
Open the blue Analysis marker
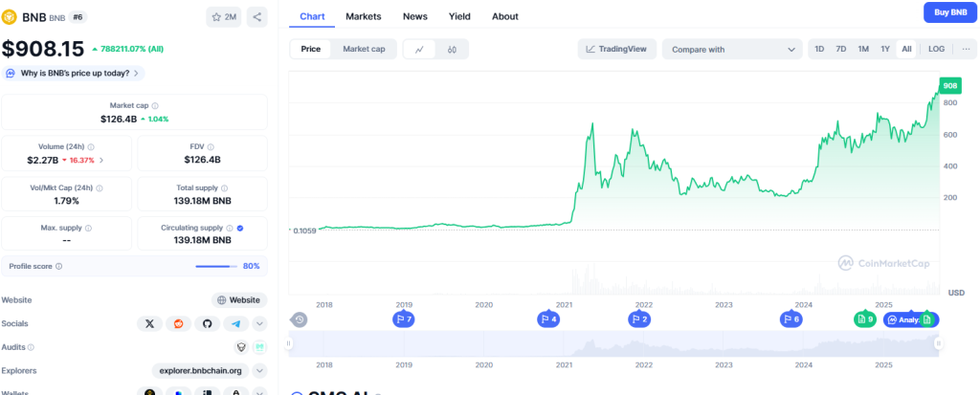tap(902, 319)
